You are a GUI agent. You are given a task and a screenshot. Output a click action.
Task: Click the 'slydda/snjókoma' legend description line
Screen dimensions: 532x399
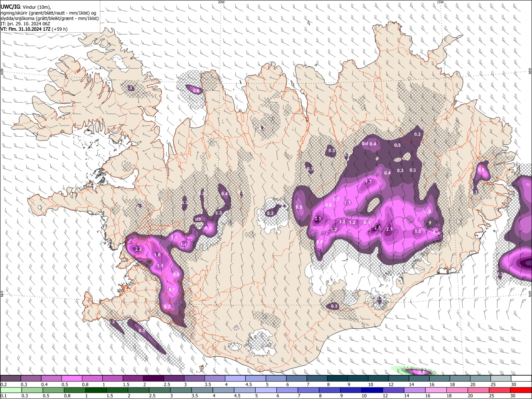(x=49, y=18)
